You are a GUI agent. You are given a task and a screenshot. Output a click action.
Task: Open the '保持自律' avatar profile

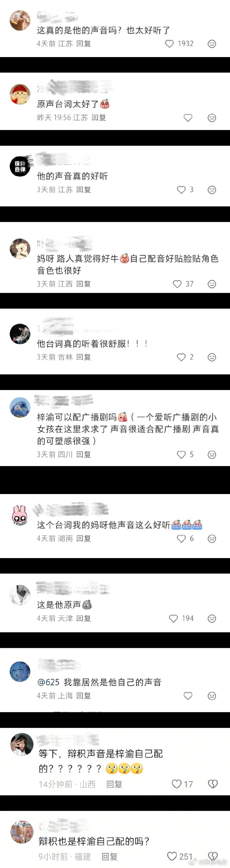click(20, 166)
